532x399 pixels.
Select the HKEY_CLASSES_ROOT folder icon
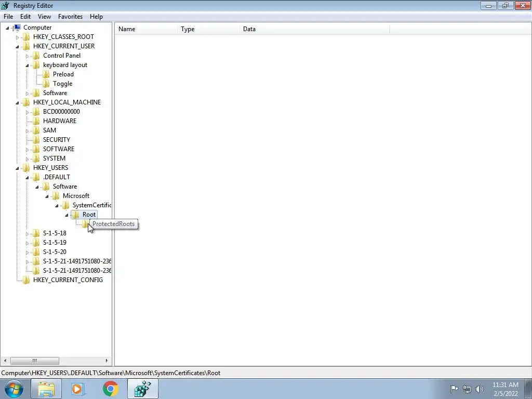(x=26, y=37)
